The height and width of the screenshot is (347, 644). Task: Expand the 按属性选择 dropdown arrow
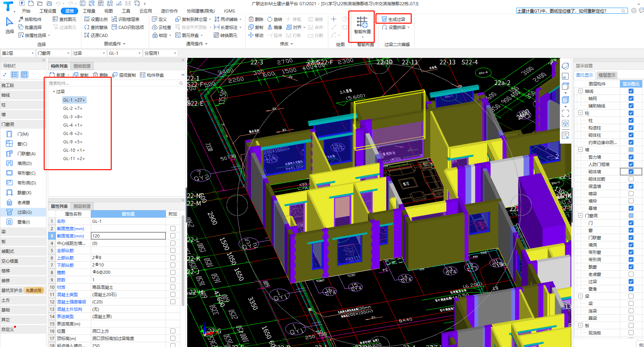click(49, 35)
